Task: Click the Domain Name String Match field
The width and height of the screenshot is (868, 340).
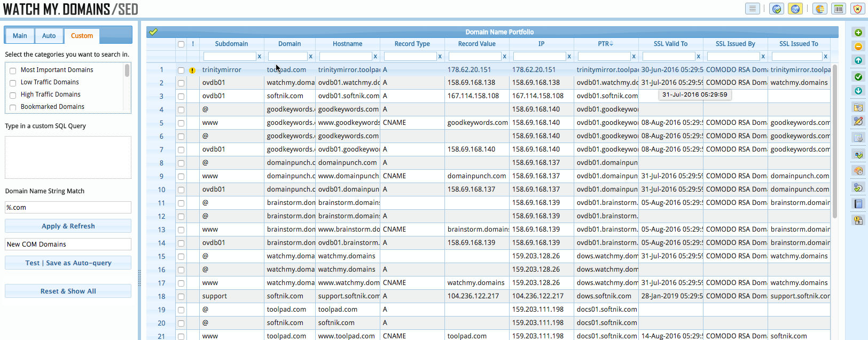Action: [x=68, y=208]
